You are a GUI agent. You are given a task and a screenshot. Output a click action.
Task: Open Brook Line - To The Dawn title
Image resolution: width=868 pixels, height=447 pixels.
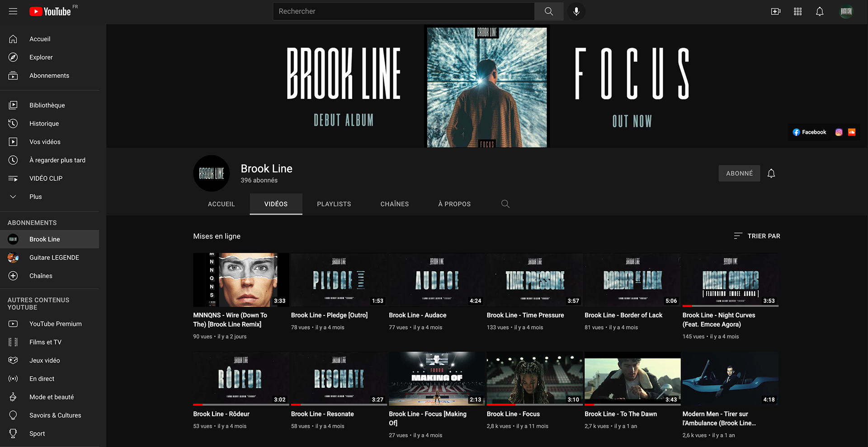point(621,414)
